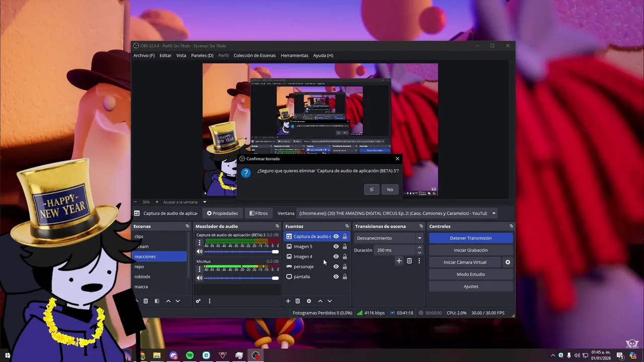Pop out the Controles dock
Image resolution: width=644 pixels, height=362 pixels.
(x=511, y=226)
